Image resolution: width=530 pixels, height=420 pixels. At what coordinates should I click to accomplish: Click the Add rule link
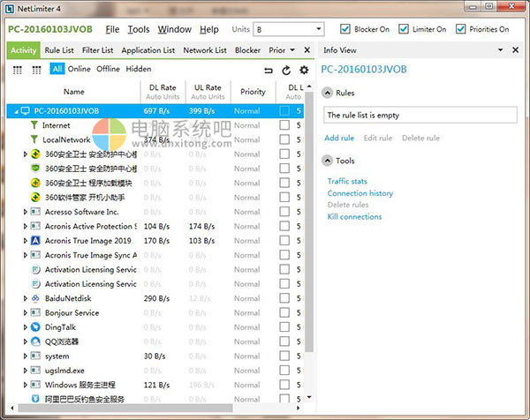click(x=339, y=138)
